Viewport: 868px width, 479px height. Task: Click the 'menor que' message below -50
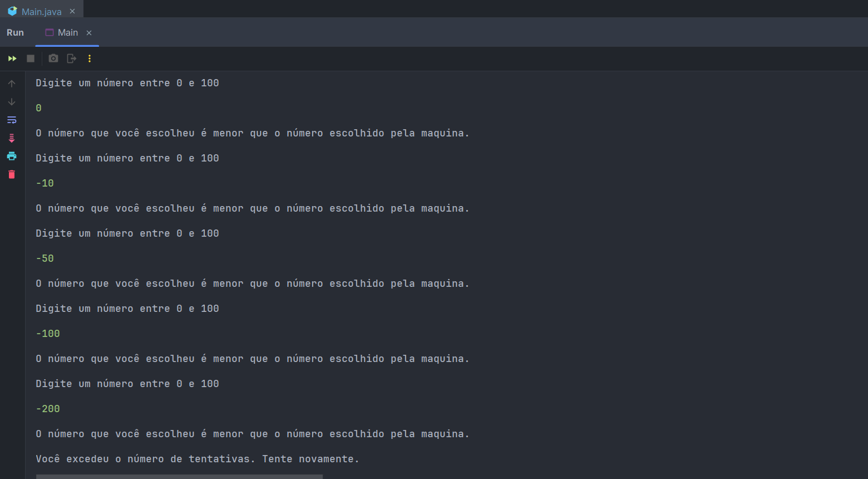[253, 284]
